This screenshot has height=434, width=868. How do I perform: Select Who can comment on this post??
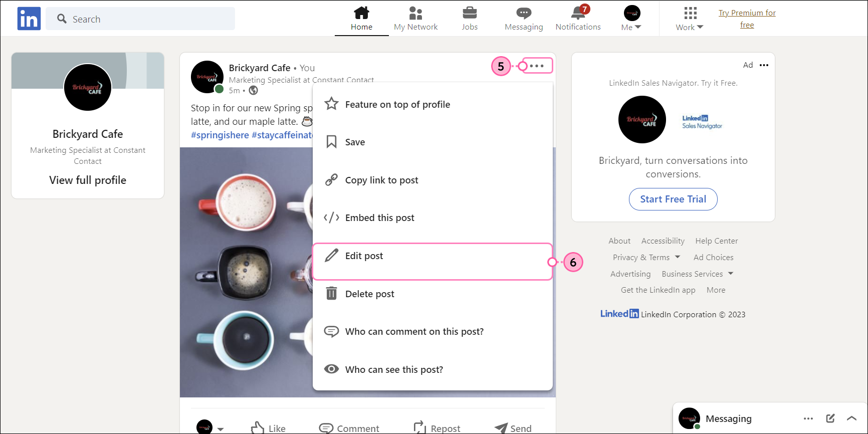coord(432,331)
